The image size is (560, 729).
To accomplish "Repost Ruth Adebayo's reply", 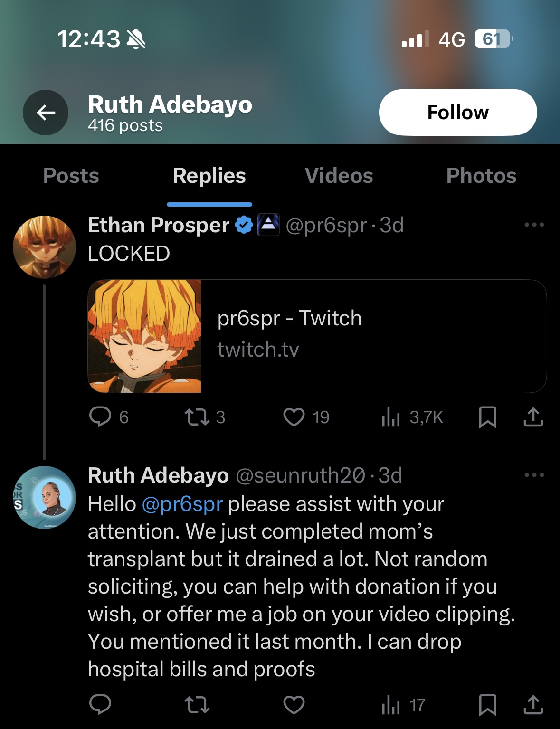I will pyautogui.click(x=197, y=705).
